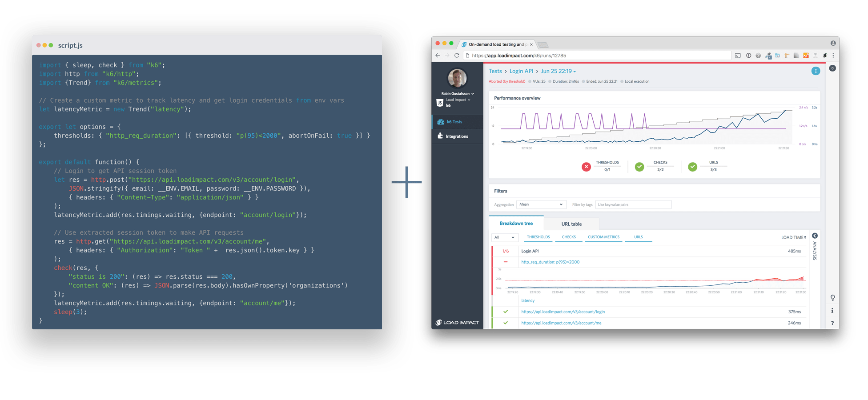Screen dimensions: 868x400
Task: Click the blue info circle near the test title
Action: [x=816, y=71]
